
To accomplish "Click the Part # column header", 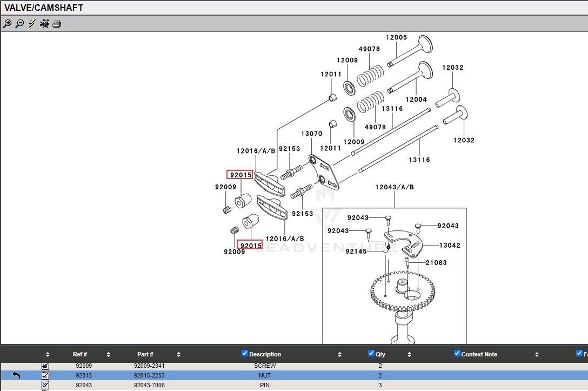I will coord(145,355).
